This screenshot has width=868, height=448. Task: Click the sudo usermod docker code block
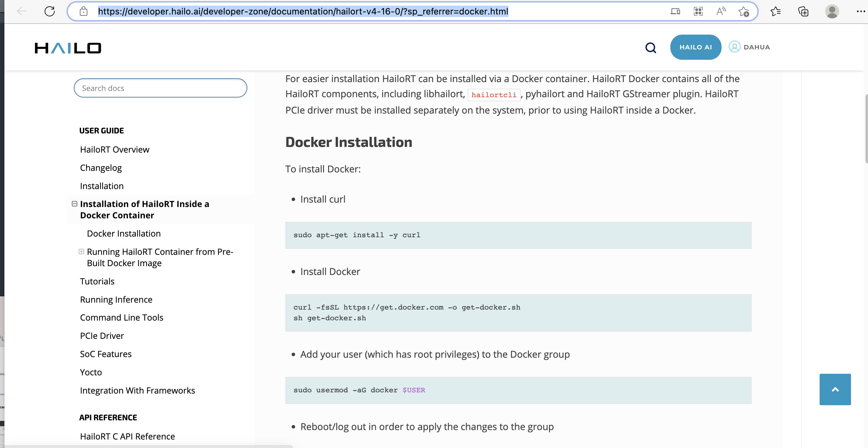tap(518, 390)
